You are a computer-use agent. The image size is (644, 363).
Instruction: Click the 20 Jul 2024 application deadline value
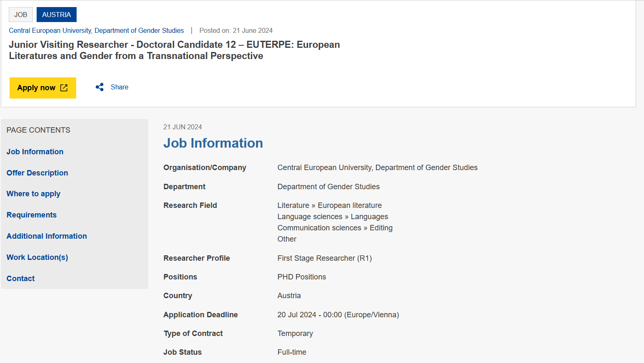[x=338, y=315]
